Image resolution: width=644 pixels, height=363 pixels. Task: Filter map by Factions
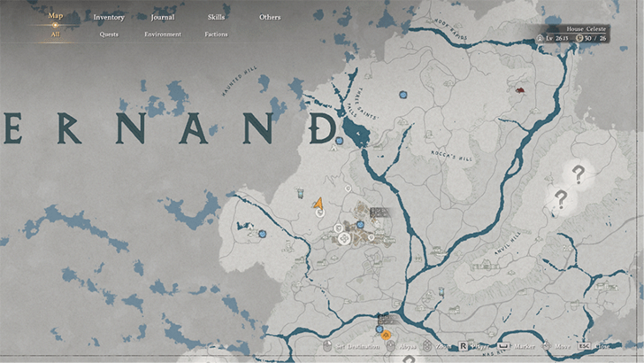coord(216,35)
